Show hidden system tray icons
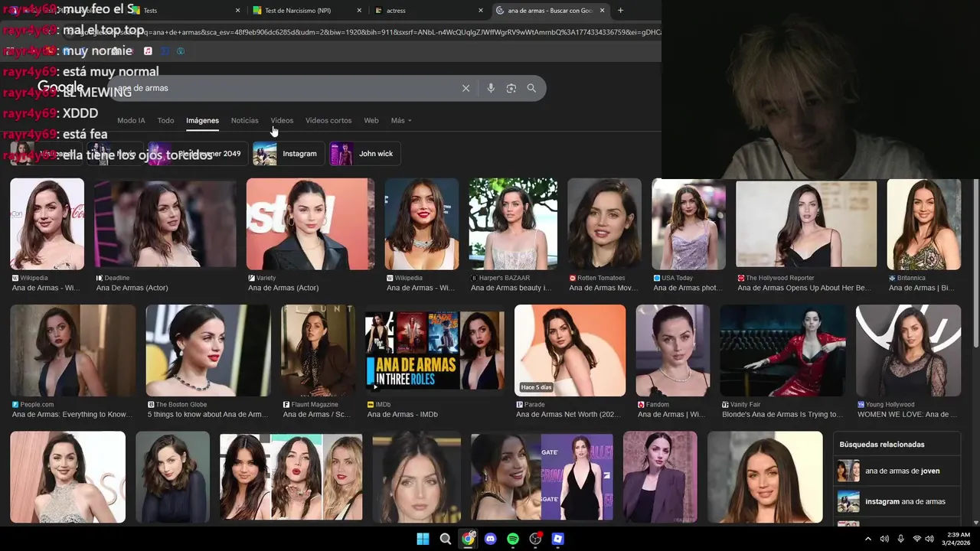The image size is (980, 551). pos(867,539)
